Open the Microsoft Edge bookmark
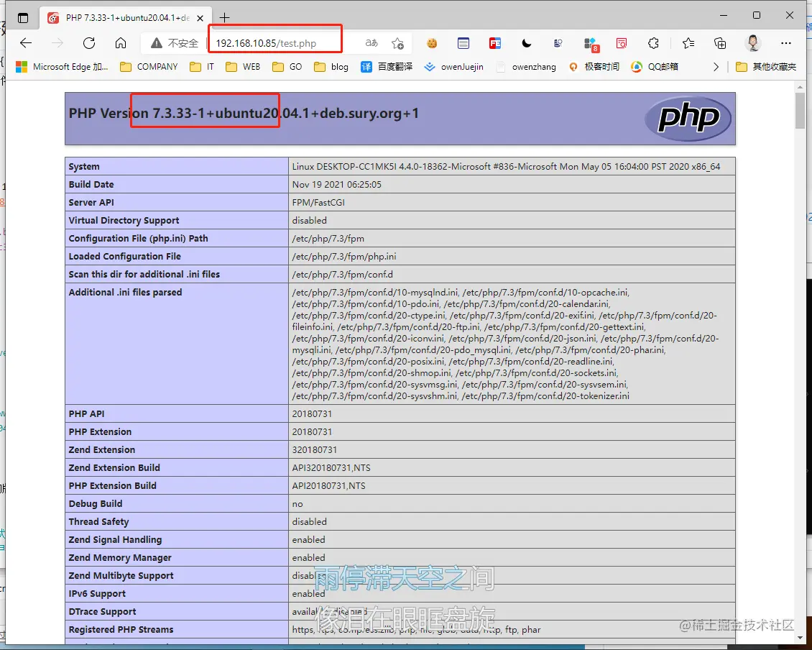The image size is (812, 650). 62,67
